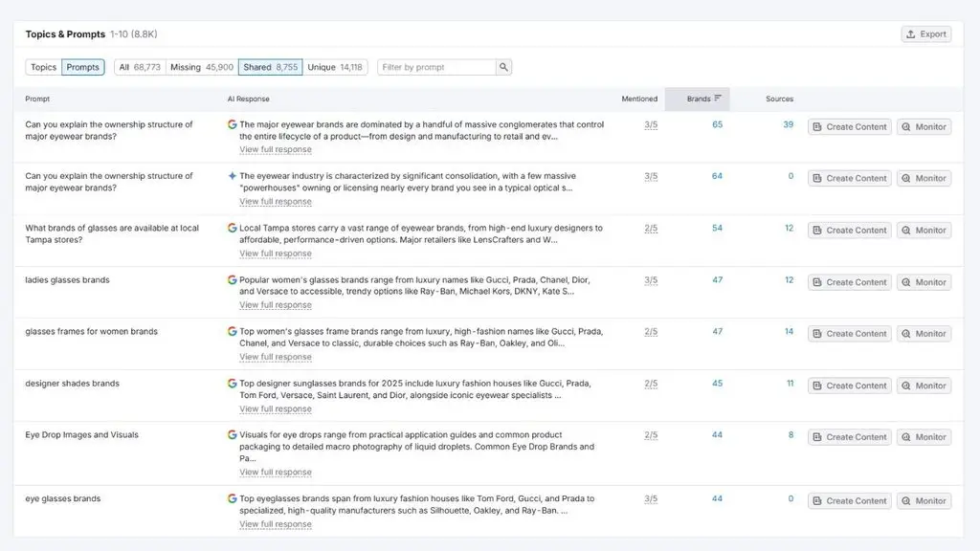View full response for Tampa stores row
This screenshot has width=980, height=551.
(x=275, y=253)
